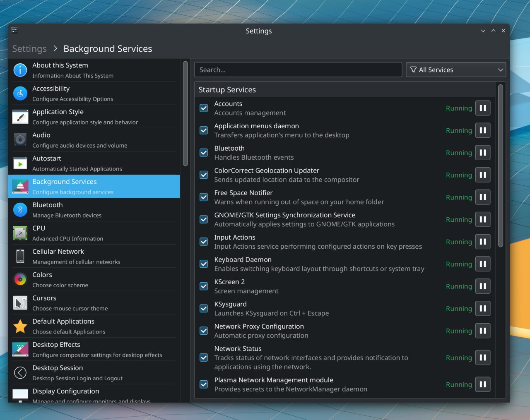The width and height of the screenshot is (530, 420).
Task: Click the Bluetooth sidebar icon
Action: 20,210
